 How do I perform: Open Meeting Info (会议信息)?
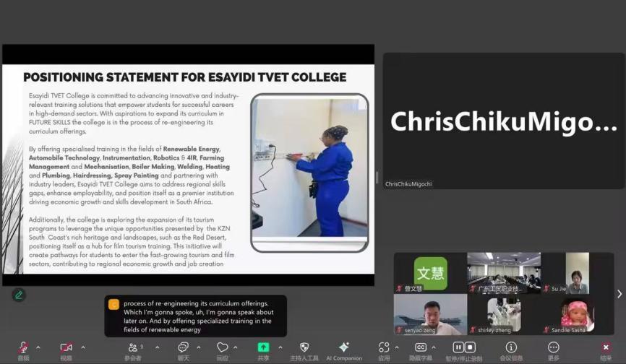(x=511, y=348)
